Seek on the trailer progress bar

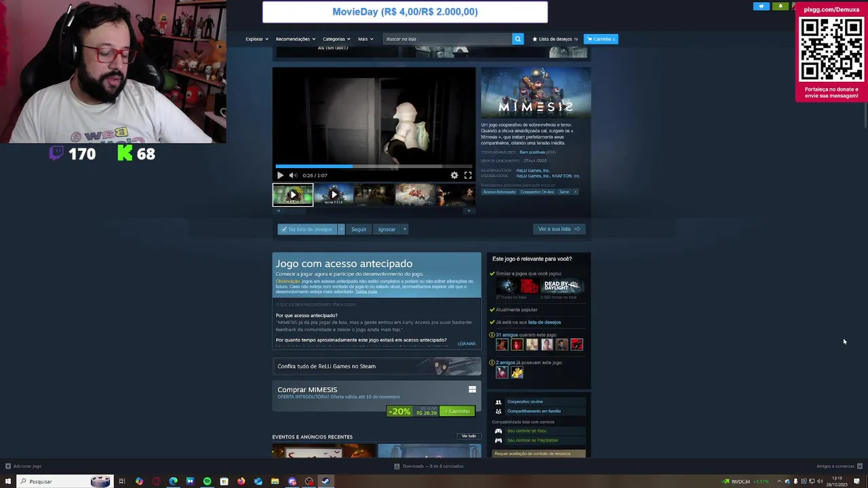[374, 166]
